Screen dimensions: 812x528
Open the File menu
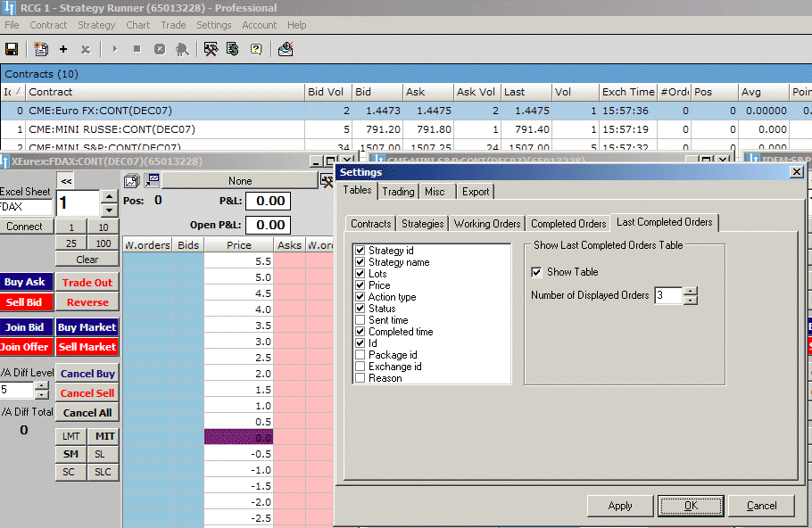[12, 25]
